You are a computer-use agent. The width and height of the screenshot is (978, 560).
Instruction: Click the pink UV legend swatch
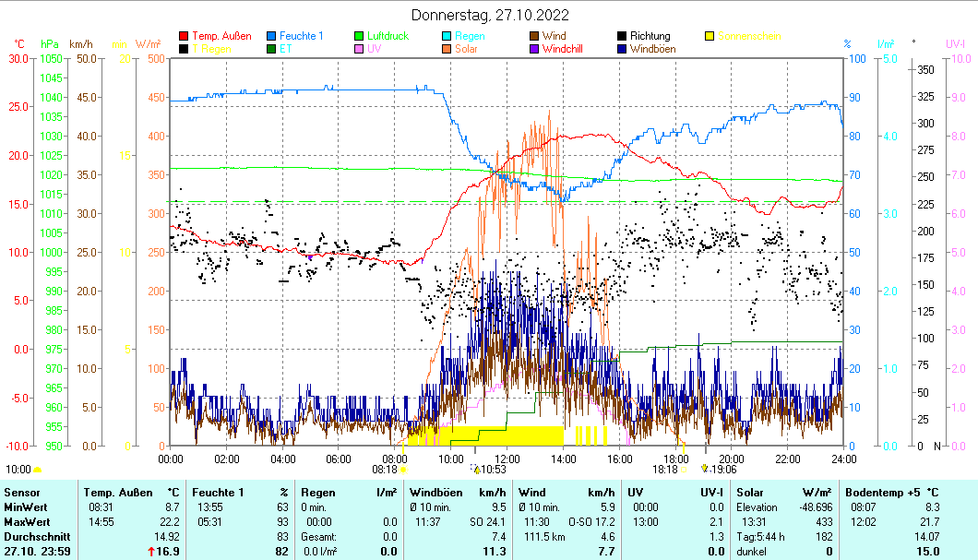pos(361,49)
